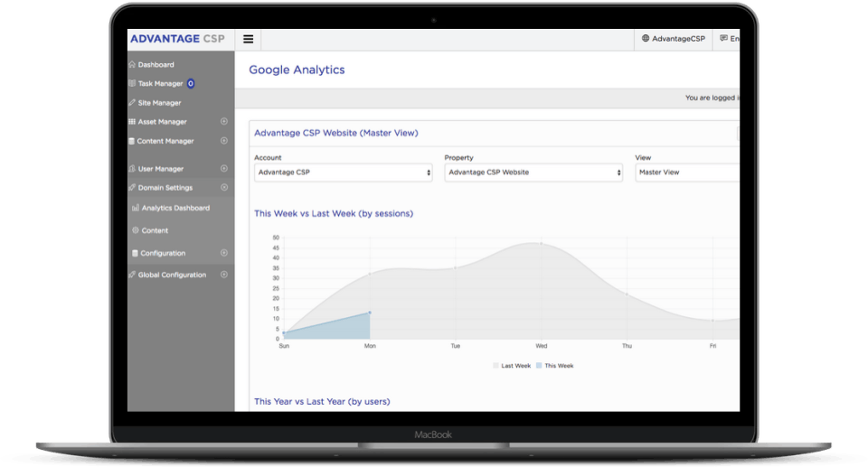
Task: Click the User Manager icon
Action: tap(132, 169)
